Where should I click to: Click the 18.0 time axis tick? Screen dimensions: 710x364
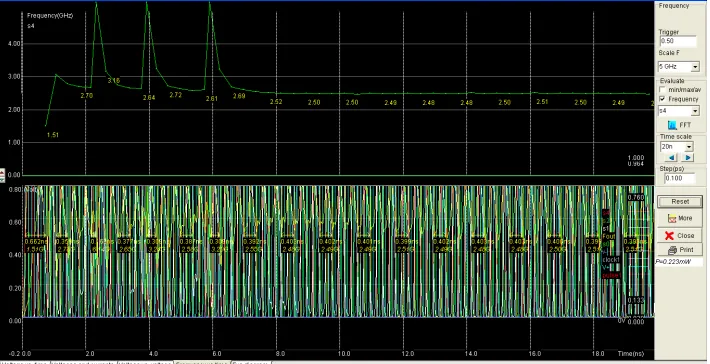pos(598,353)
